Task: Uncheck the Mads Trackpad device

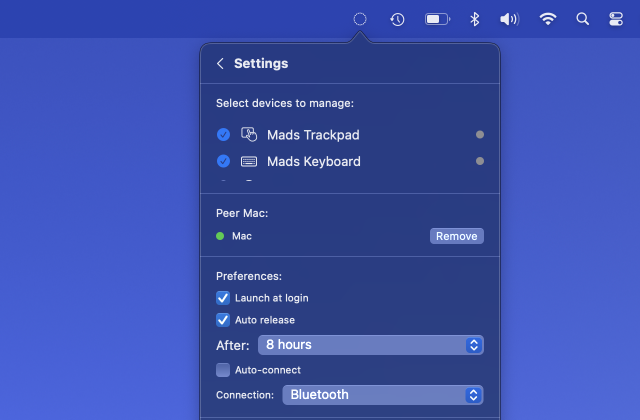Action: (x=223, y=135)
